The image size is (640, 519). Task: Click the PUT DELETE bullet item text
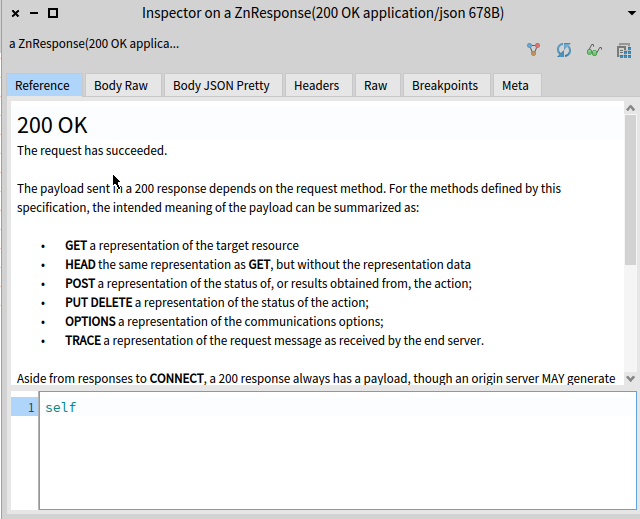[217, 302]
